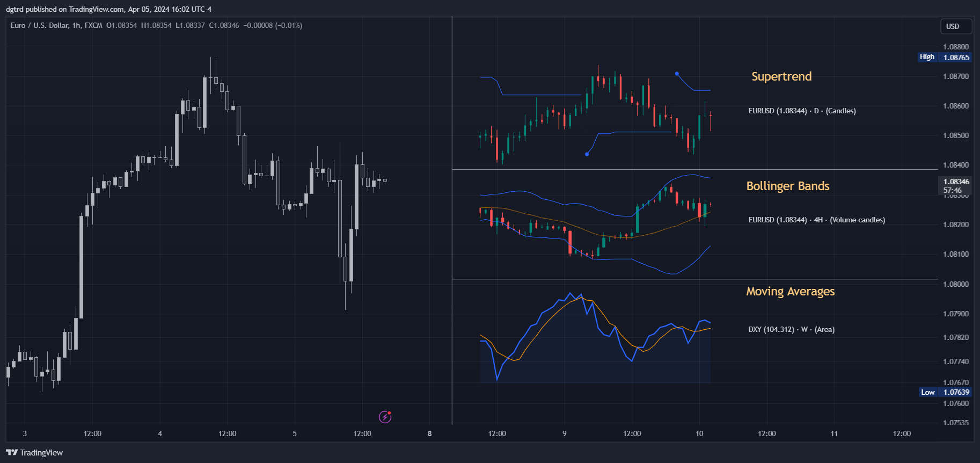Viewport: 980px width, 463px height.
Task: Click the High 1.08765 price label
Action: click(945, 57)
